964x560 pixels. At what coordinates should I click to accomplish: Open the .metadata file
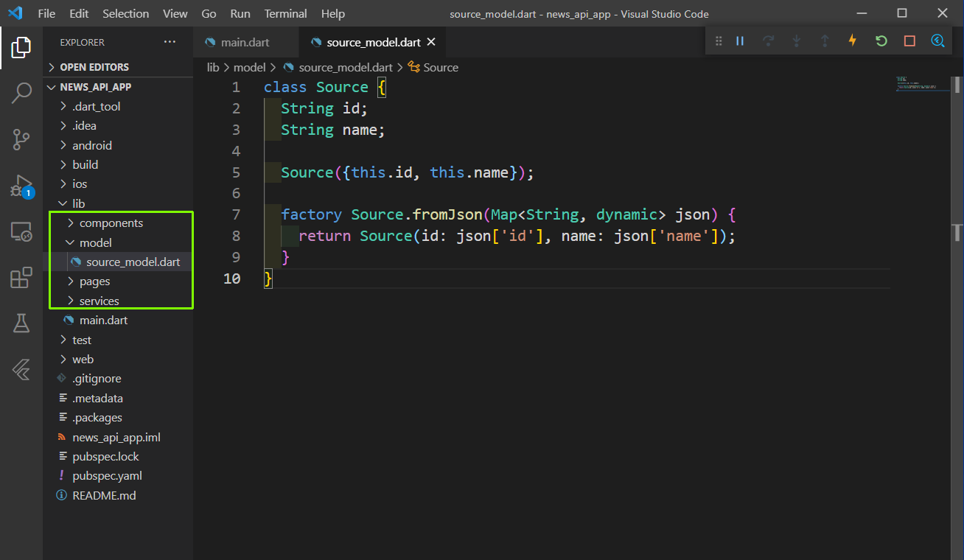tap(118, 398)
